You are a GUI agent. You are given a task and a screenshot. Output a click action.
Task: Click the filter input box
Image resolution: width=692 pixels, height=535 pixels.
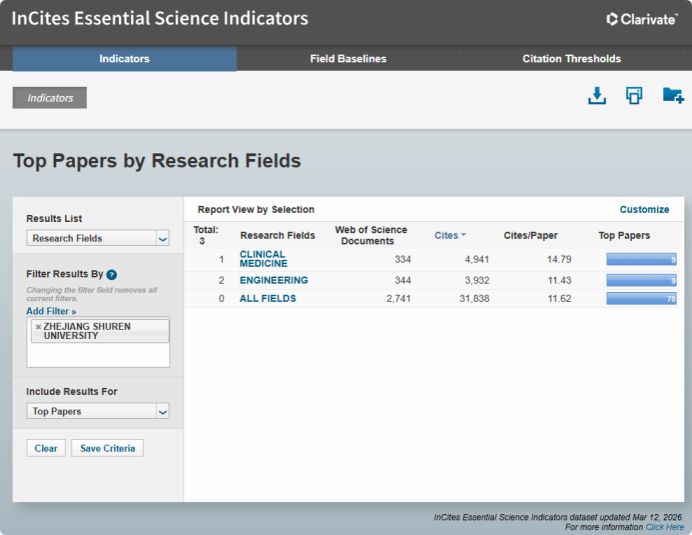(x=98, y=355)
